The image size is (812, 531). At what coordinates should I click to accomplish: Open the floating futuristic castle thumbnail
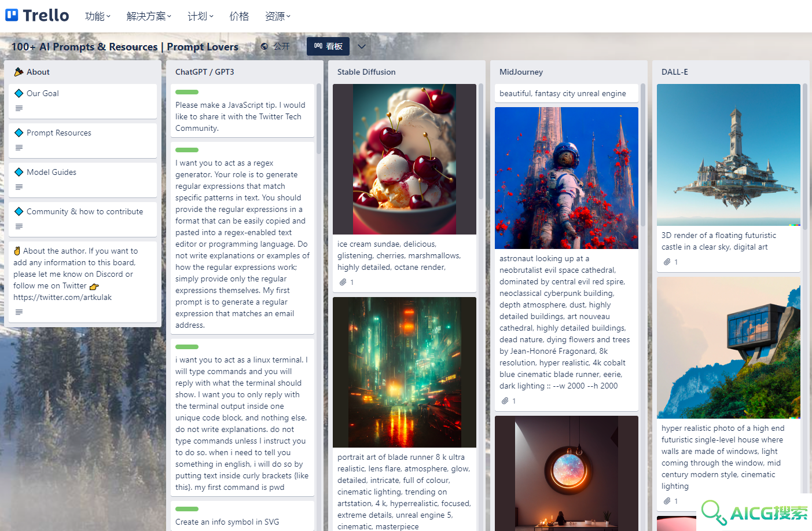729,155
